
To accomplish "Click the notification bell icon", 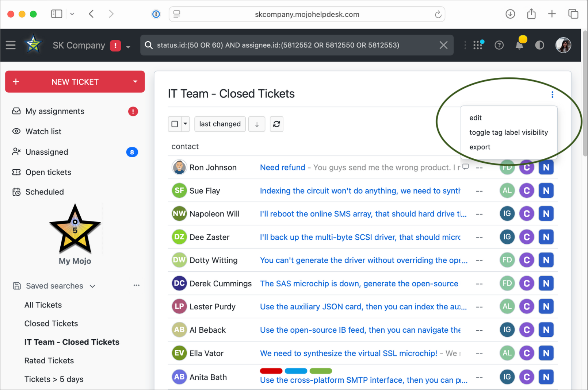I will 519,45.
